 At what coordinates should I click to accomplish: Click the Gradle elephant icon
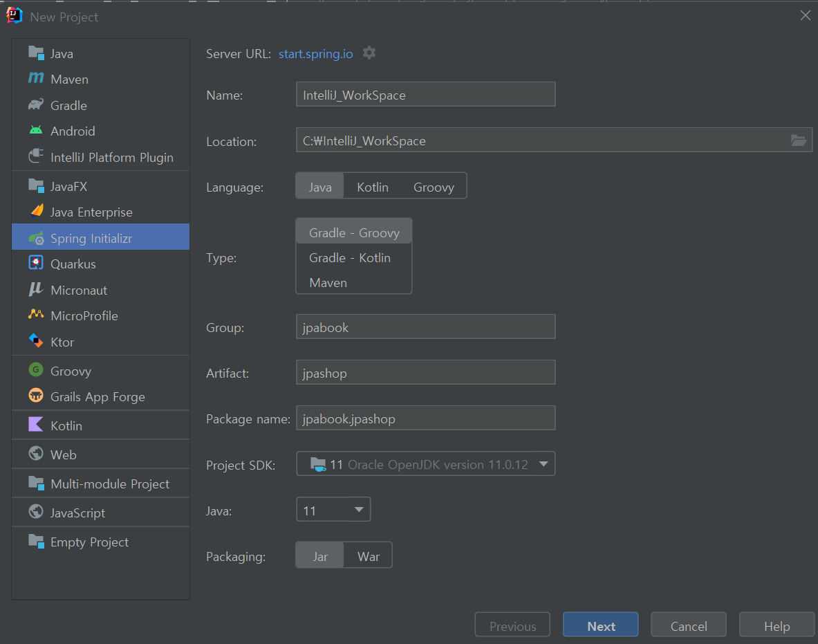pyautogui.click(x=36, y=104)
